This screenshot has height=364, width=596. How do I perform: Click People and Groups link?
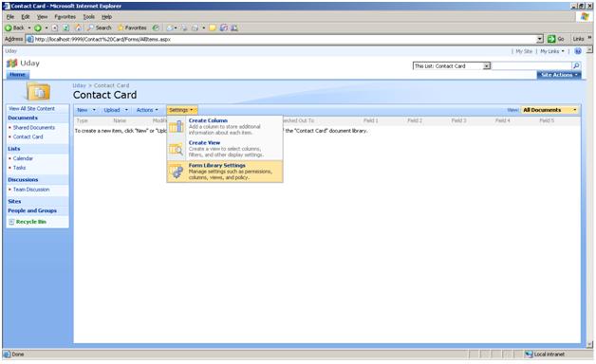pos(32,210)
